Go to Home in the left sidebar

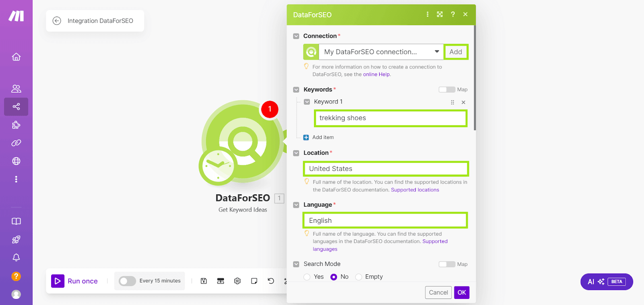tap(16, 57)
